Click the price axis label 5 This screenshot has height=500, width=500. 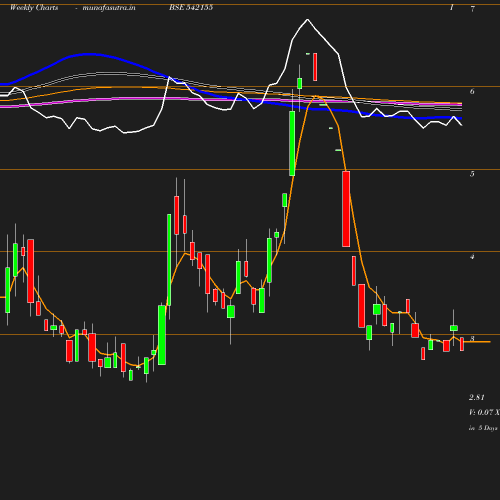472,174
